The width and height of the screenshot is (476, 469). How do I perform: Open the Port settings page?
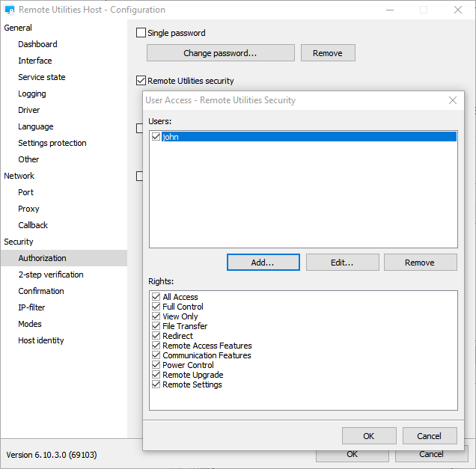tap(25, 192)
